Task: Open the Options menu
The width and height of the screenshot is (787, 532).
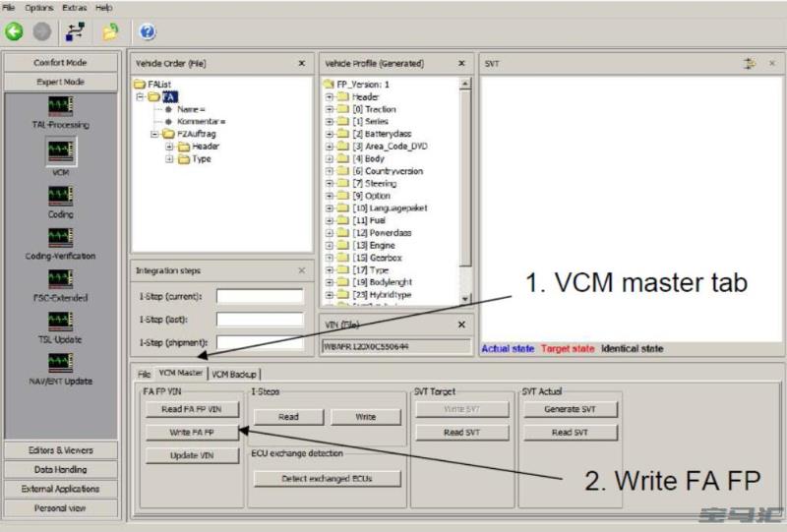Action: 39,8
